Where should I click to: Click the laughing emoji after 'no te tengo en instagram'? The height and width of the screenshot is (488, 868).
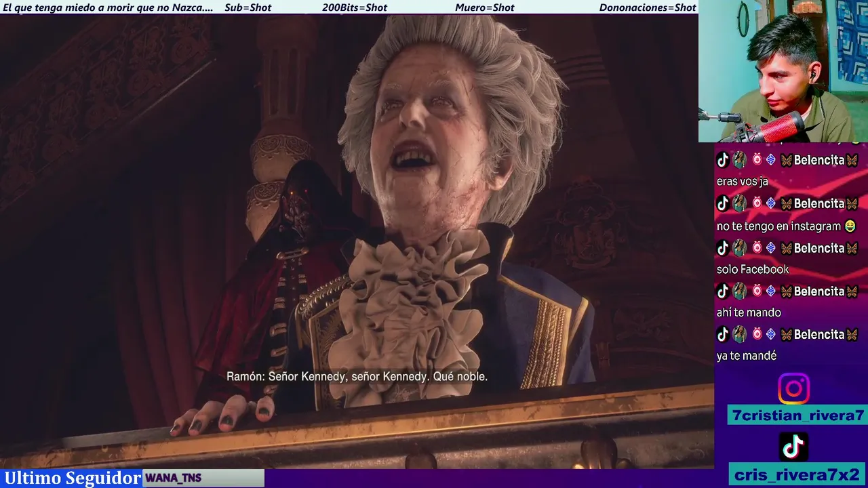(850, 226)
